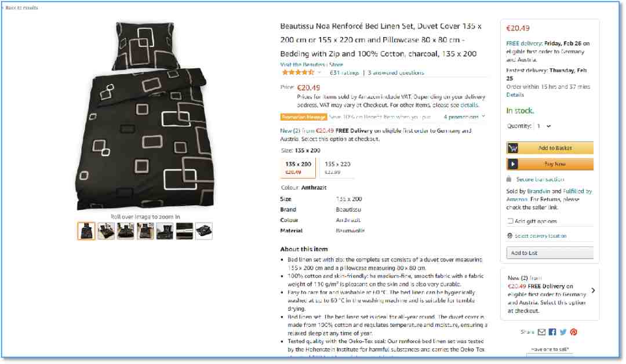The width and height of the screenshot is (626, 364).
Task: Visit the Beautissu Store link
Action: [311, 64]
